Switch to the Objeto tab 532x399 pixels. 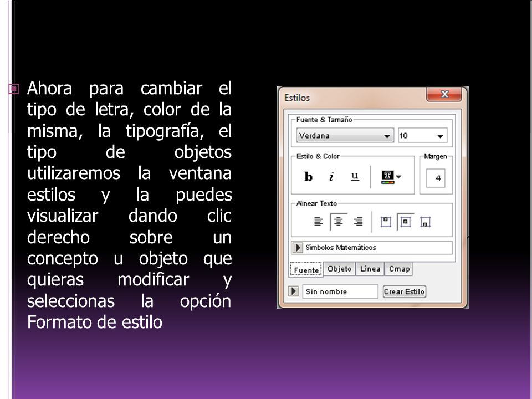point(339,269)
